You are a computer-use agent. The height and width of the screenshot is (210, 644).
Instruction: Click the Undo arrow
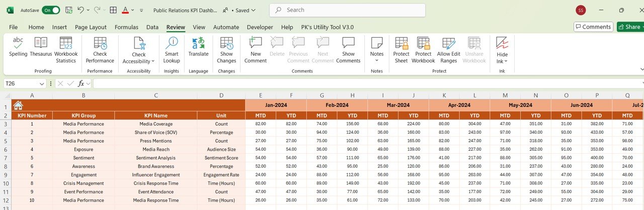click(x=80, y=10)
